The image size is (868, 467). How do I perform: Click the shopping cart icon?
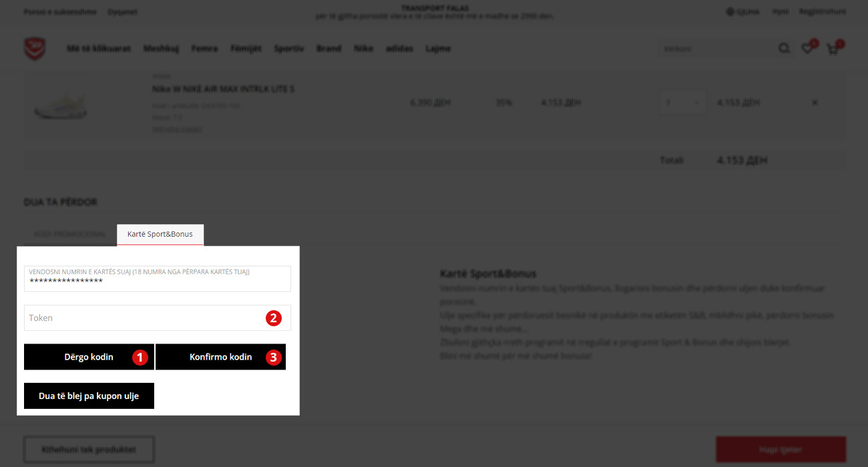[833, 49]
